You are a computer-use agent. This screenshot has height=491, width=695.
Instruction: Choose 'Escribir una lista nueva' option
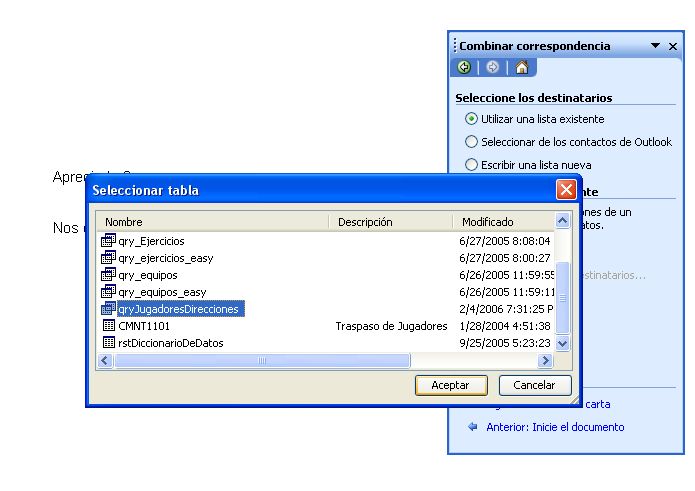(472, 165)
